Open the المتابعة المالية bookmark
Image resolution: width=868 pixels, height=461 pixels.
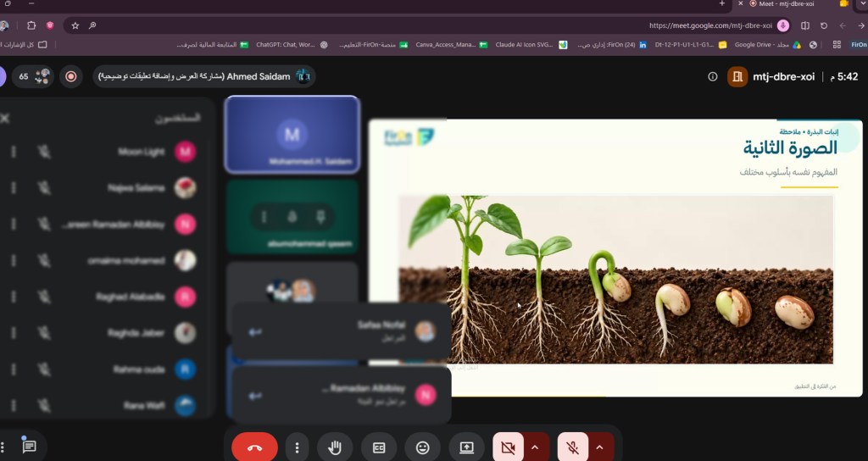point(213,45)
